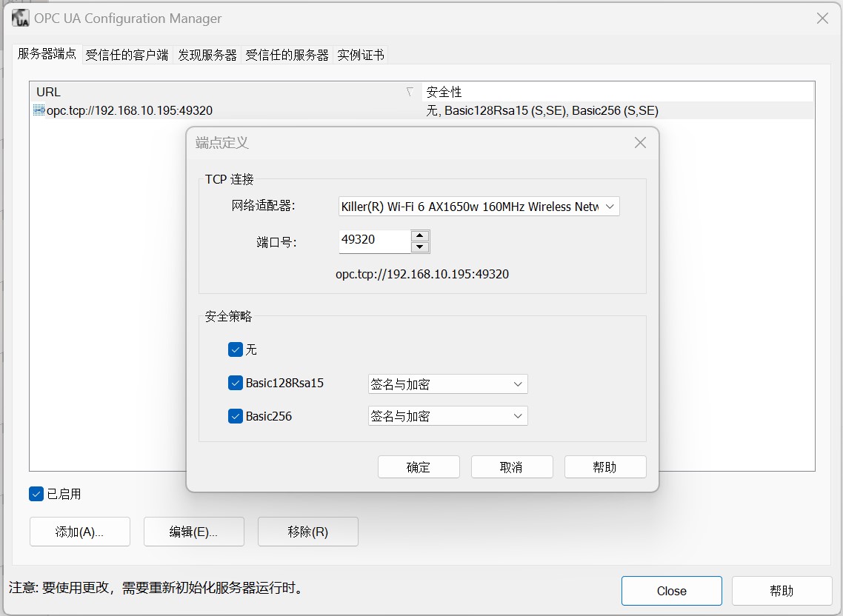Image resolution: width=843 pixels, height=616 pixels.
Task: Click the 移除(R) button
Action: pyautogui.click(x=307, y=531)
